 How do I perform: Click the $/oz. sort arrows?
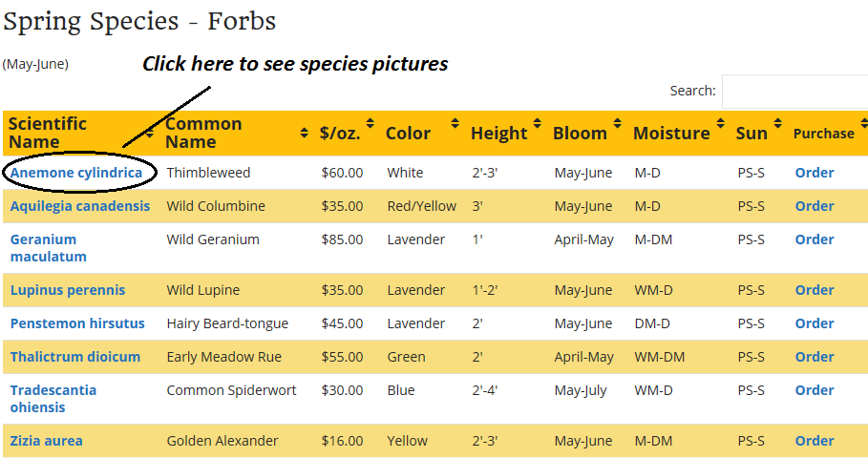(370, 123)
